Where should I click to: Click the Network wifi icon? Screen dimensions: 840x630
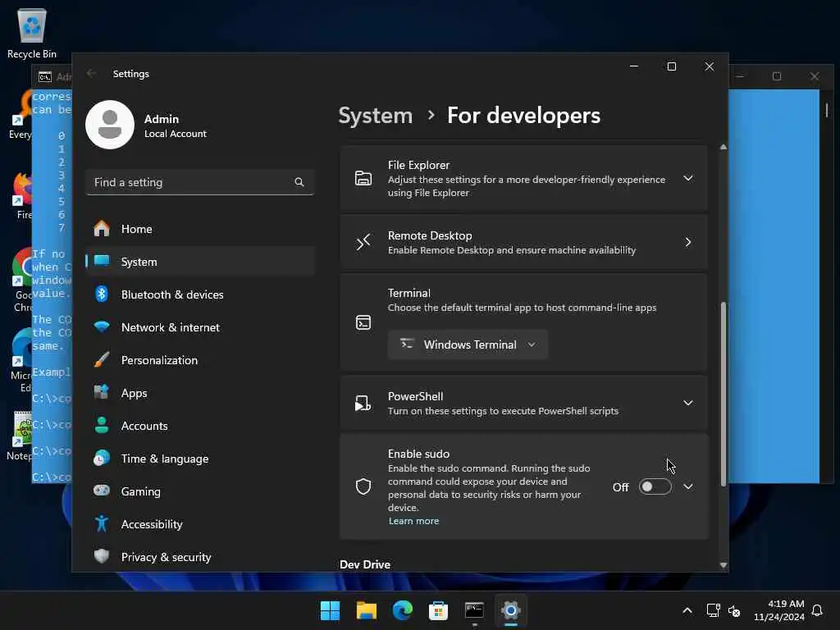point(102,326)
